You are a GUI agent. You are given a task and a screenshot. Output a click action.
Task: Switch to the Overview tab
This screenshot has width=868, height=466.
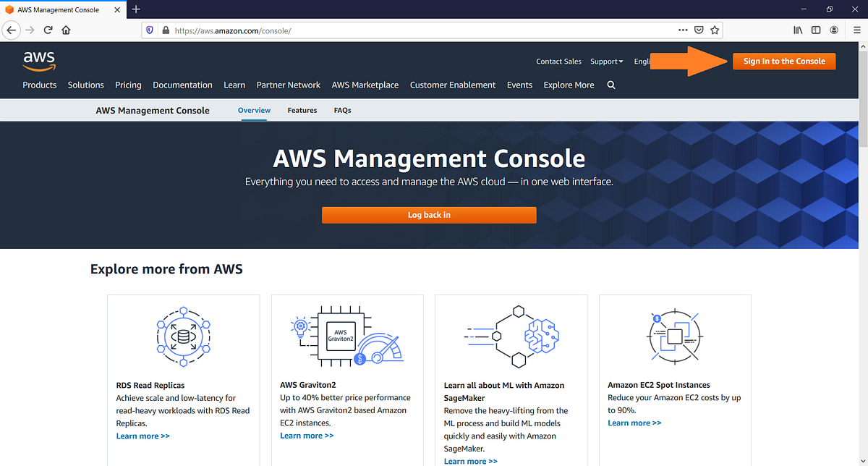tap(254, 111)
